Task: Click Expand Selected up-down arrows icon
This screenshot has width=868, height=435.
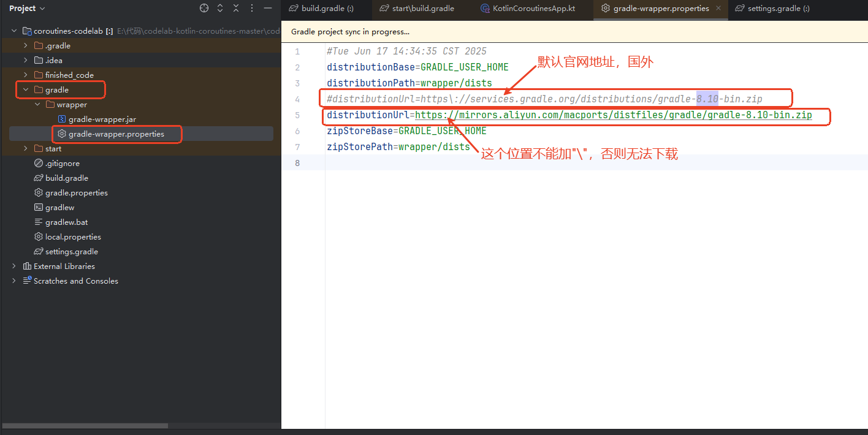Action: (220, 8)
